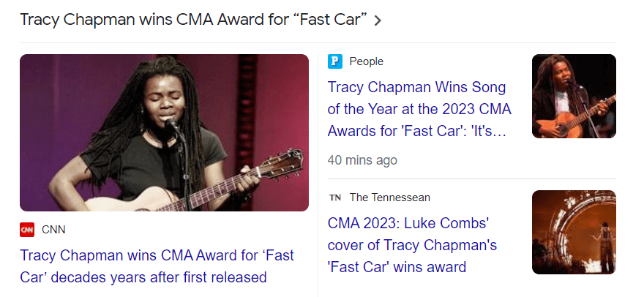This screenshot has height=297, width=644.
Task: Click the "CMA 2023: Luke Combs'" headline line
Action: 408,222
